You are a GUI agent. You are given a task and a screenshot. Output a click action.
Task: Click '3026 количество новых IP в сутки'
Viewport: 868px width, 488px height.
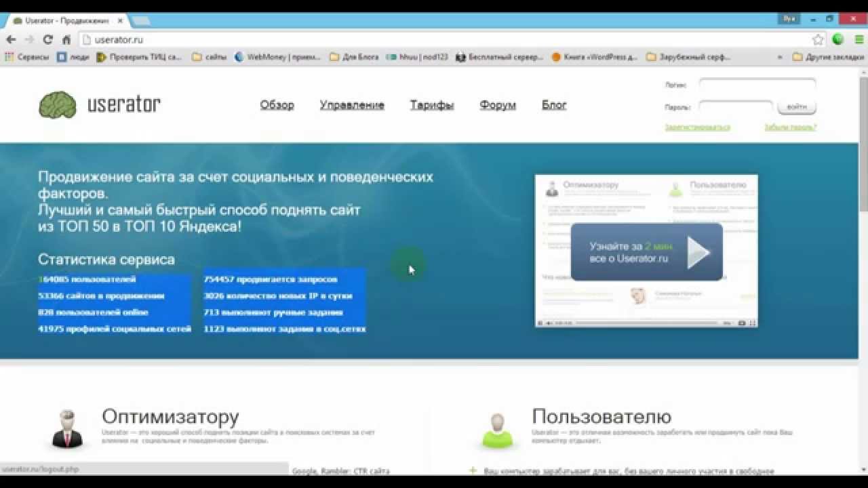coord(277,296)
